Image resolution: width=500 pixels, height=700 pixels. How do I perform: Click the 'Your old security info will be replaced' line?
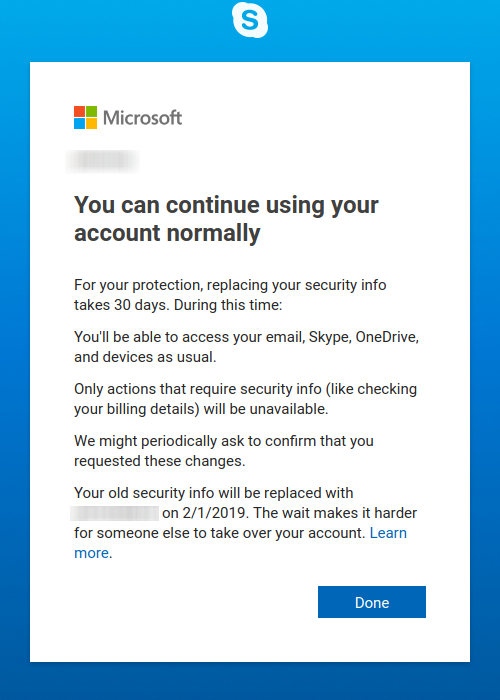[214, 493]
